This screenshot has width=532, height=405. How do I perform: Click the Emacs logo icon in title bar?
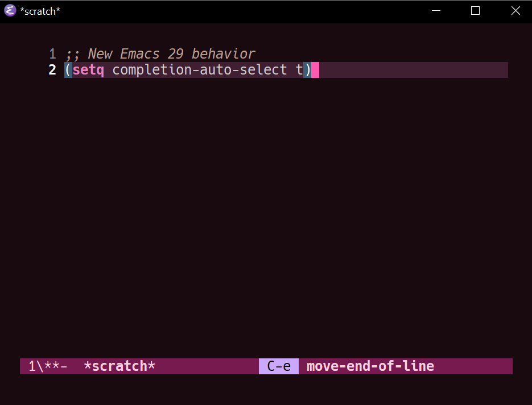pyautogui.click(x=10, y=10)
